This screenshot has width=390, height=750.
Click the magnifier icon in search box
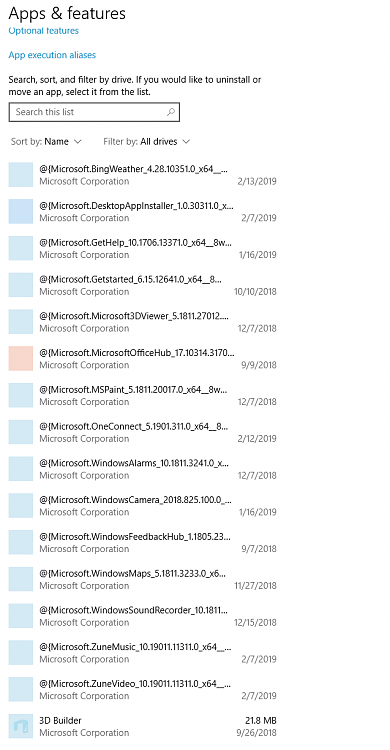pos(171,112)
